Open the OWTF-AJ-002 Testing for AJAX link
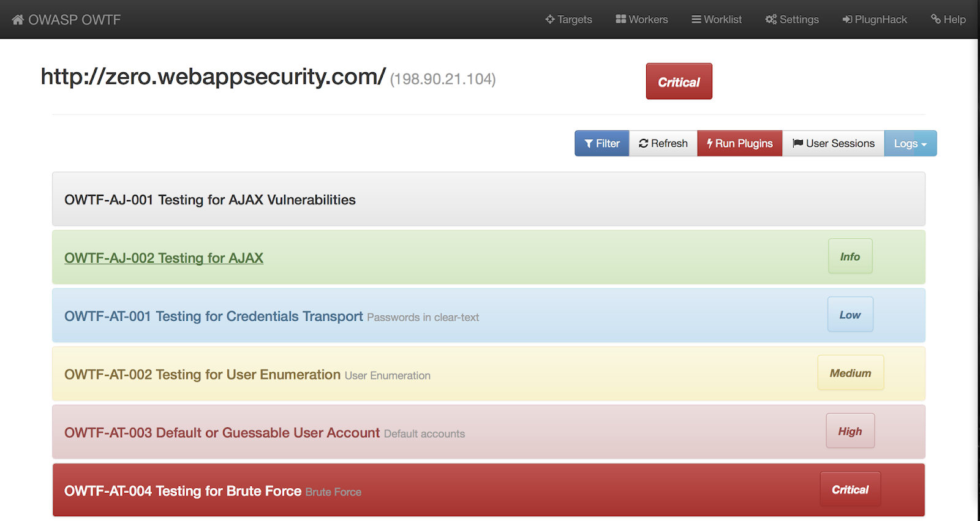Viewport: 980px width, 521px height. (164, 258)
